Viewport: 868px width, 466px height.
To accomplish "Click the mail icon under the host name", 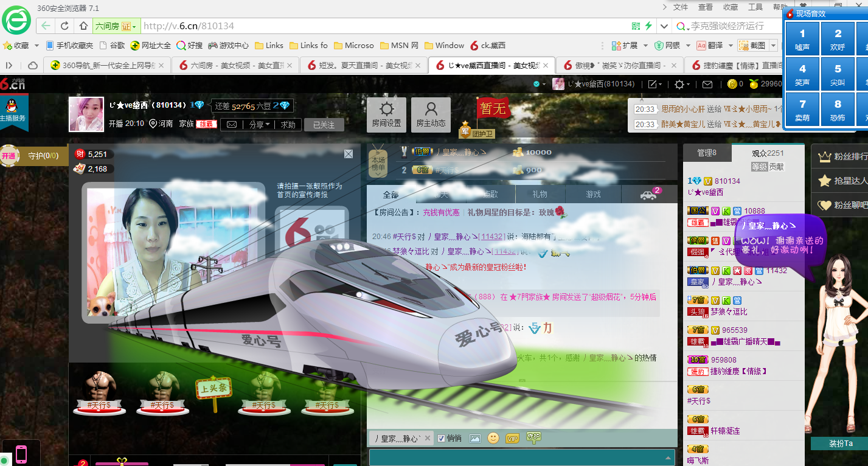I will pyautogui.click(x=232, y=124).
